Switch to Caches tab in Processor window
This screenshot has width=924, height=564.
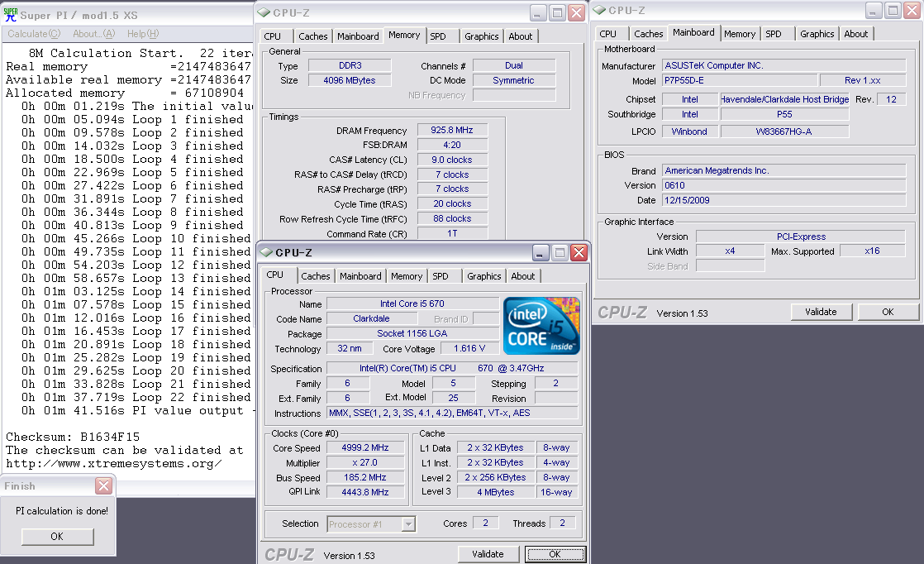[316, 276]
